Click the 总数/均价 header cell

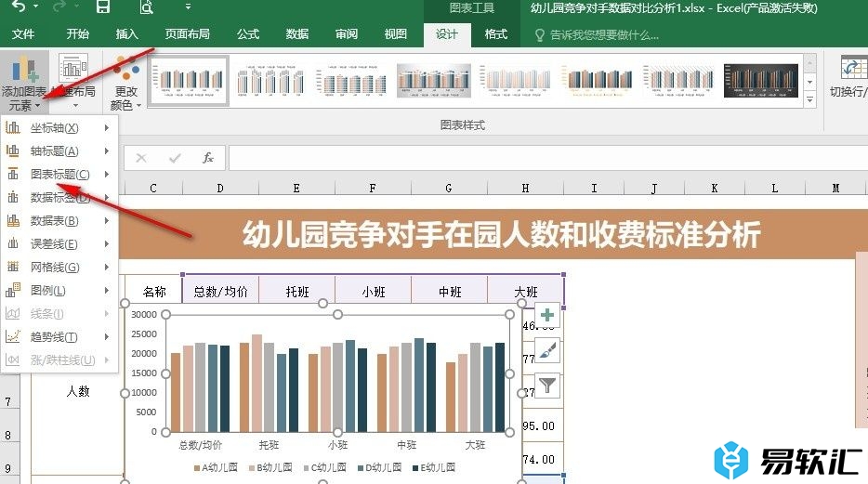(x=220, y=292)
